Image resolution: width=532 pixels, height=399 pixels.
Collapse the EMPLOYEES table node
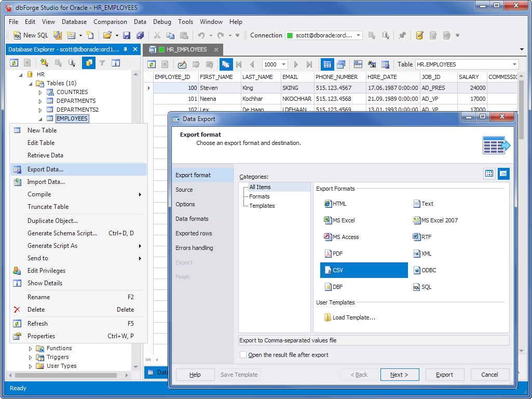coord(40,119)
